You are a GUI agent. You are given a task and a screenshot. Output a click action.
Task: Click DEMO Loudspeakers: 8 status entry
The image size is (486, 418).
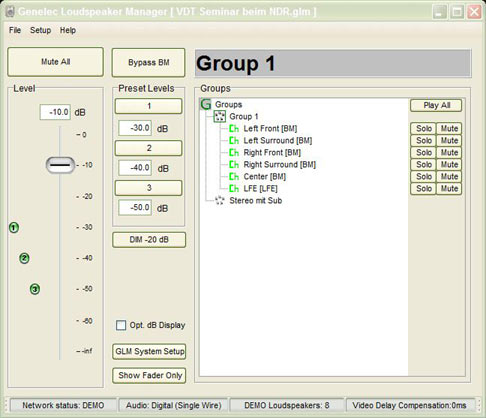(287, 405)
